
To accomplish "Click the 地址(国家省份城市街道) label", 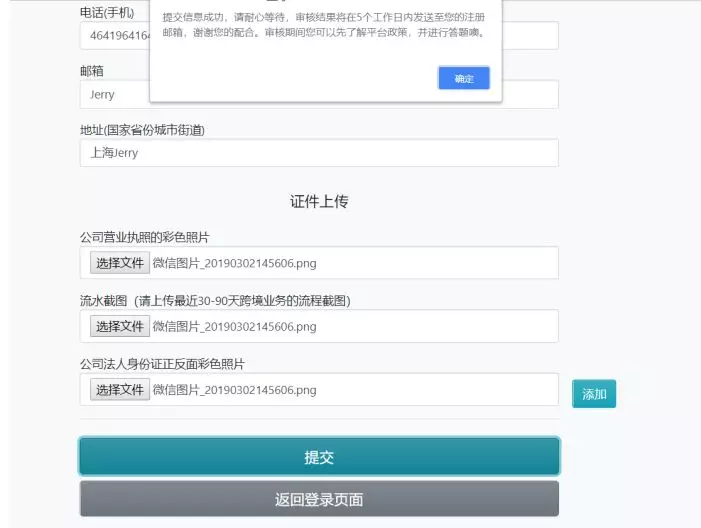I will coord(142,130).
